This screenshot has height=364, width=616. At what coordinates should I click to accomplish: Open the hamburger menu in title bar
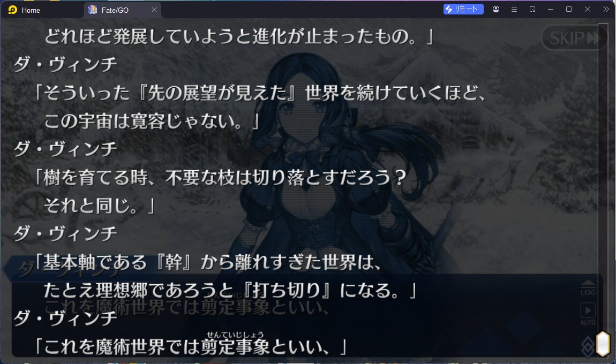pyautogui.click(x=514, y=9)
